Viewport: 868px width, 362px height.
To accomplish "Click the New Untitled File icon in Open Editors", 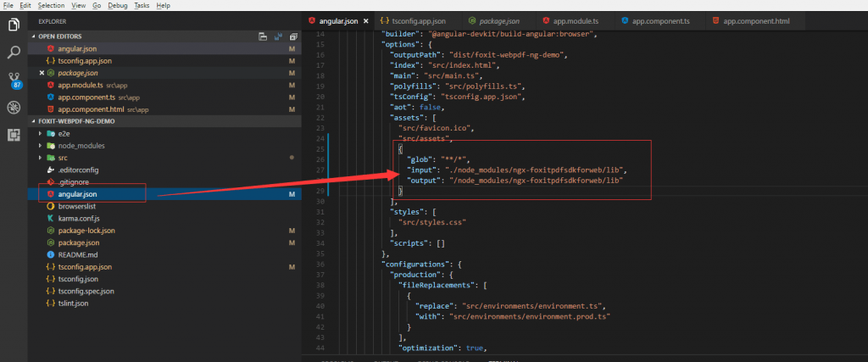I will click(x=263, y=36).
